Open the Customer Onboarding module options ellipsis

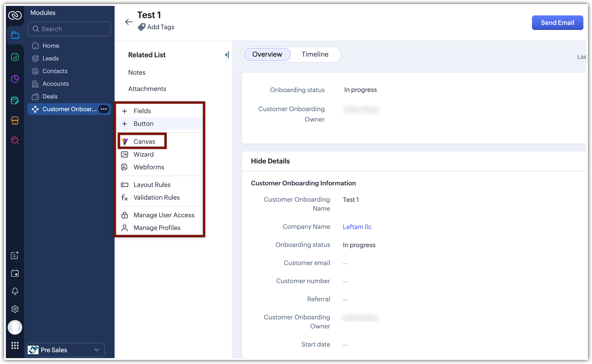pos(104,109)
